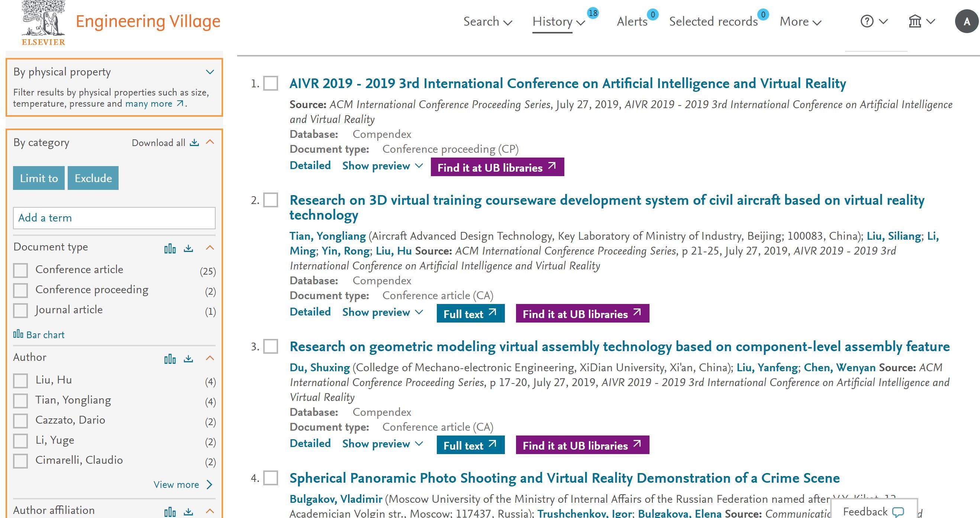Check the author Tian, Yongliang filter
This screenshot has width=980, height=518.
(20, 401)
